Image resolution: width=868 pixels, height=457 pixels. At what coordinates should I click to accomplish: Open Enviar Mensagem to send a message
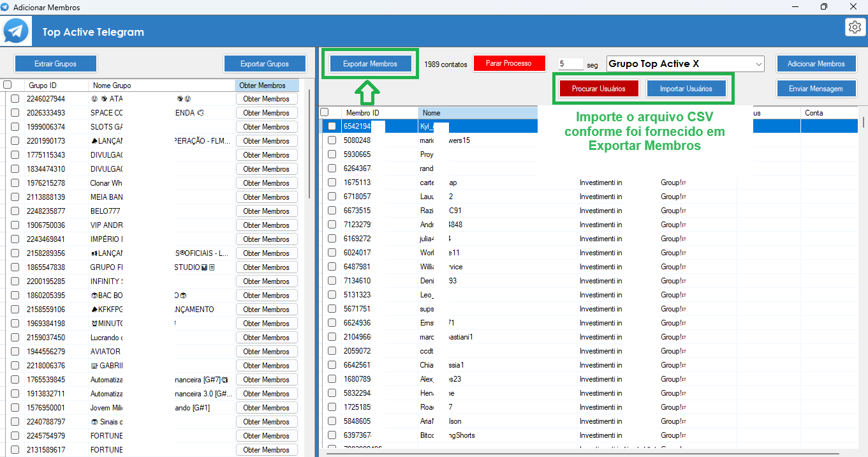point(816,89)
